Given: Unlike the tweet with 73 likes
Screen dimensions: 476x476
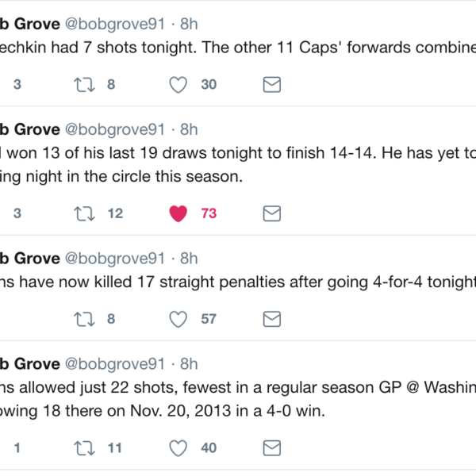Looking at the screenshot, I should click(179, 213).
